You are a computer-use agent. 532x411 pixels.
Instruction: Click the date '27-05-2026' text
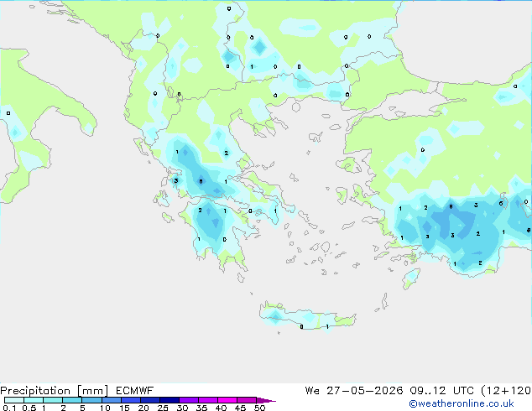[x=365, y=391]
